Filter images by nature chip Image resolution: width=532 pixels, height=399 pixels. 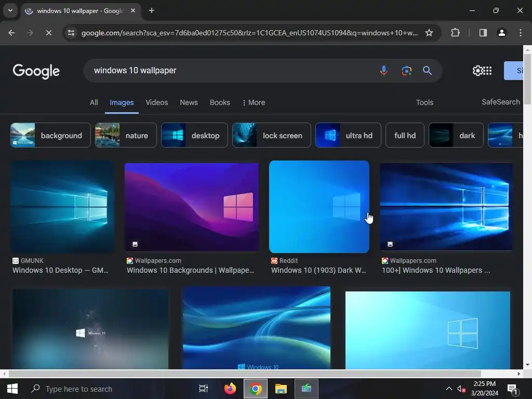click(126, 135)
